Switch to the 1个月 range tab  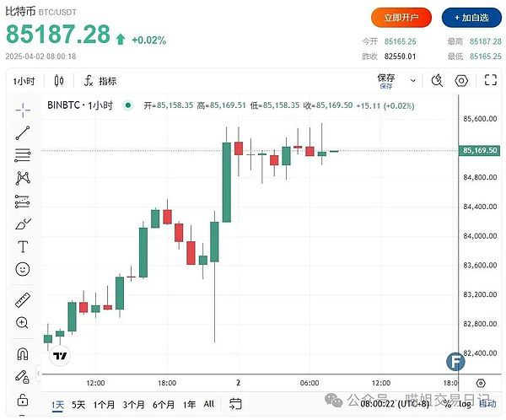[105, 404]
